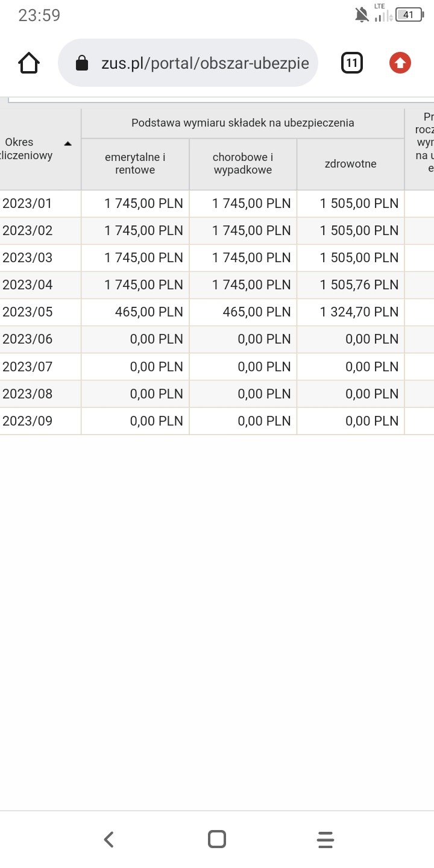Tap the red update arrow icon
The width and height of the screenshot is (434, 868).
pos(400,63)
